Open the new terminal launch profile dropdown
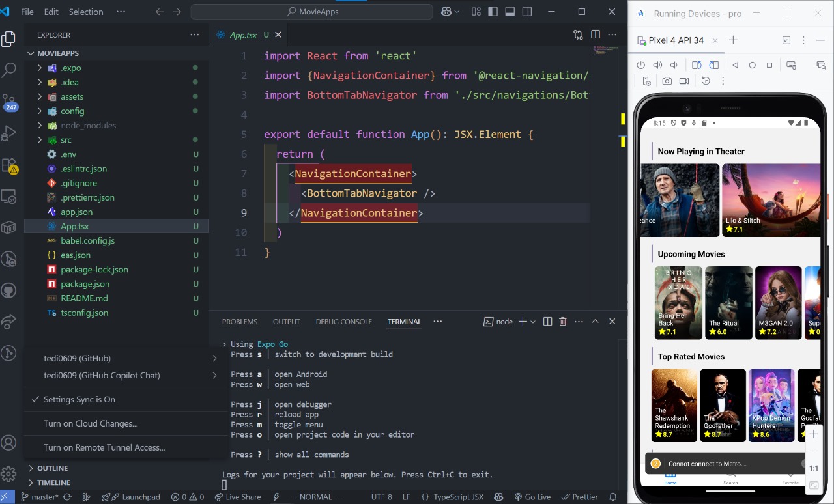 click(533, 322)
